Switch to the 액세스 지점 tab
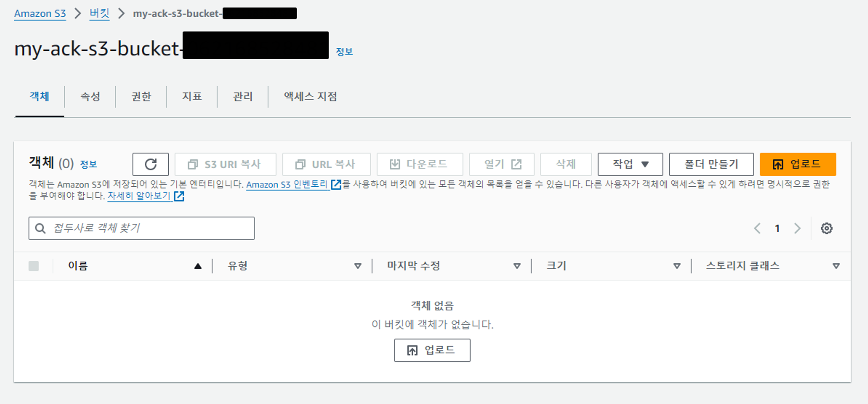Image resolution: width=868 pixels, height=404 pixels. click(310, 96)
